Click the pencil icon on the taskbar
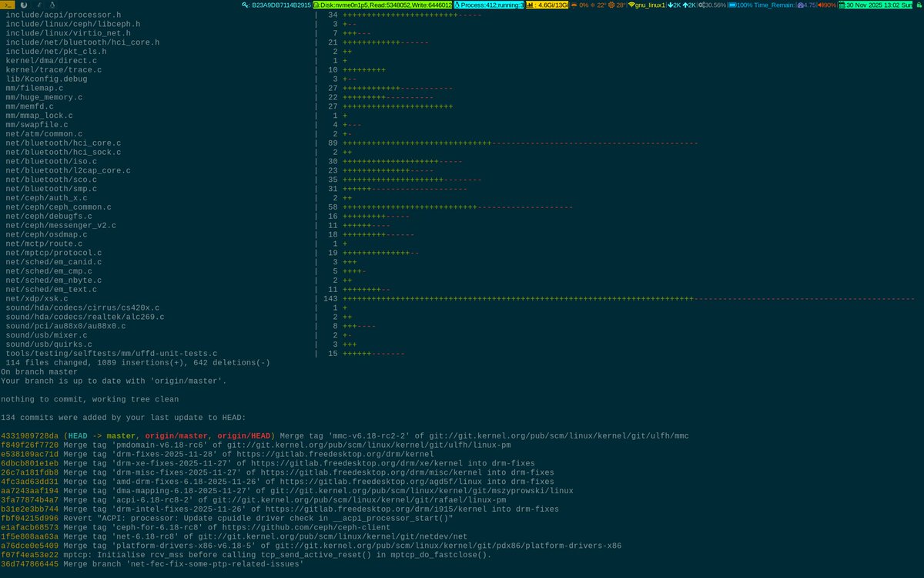924x578 pixels. click(x=38, y=6)
